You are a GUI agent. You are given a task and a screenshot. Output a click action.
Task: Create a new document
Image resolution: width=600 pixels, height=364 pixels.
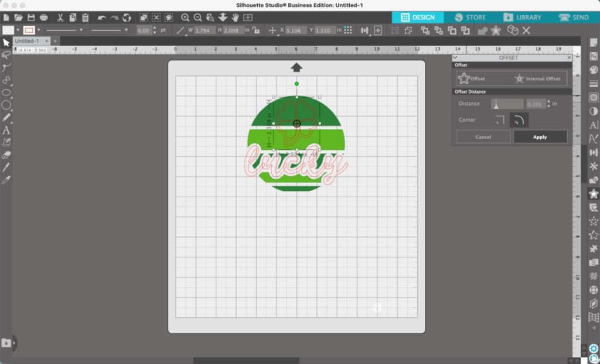[6, 18]
